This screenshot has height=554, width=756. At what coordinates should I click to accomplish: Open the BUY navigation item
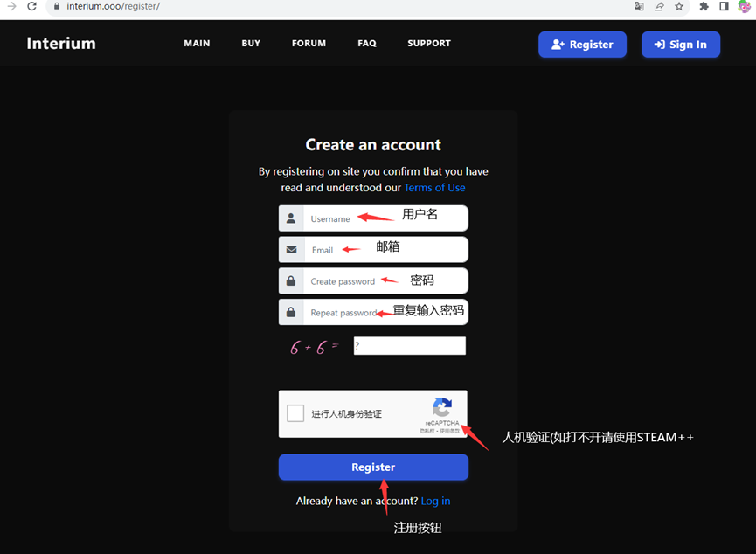[x=251, y=44]
